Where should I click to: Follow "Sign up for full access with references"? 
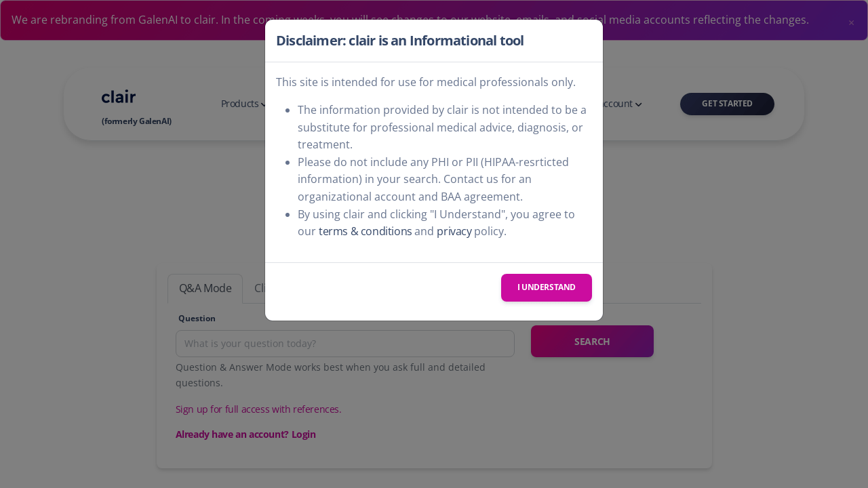[258, 409]
